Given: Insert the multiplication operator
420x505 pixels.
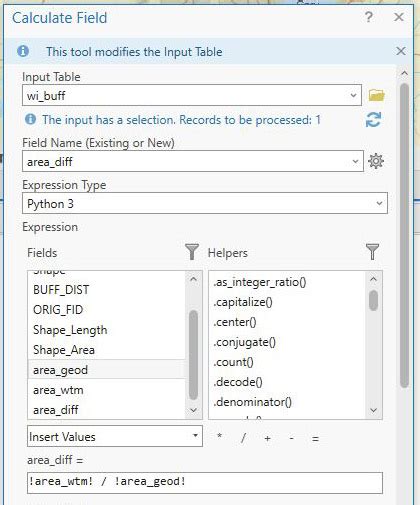Looking at the screenshot, I should (219, 436).
